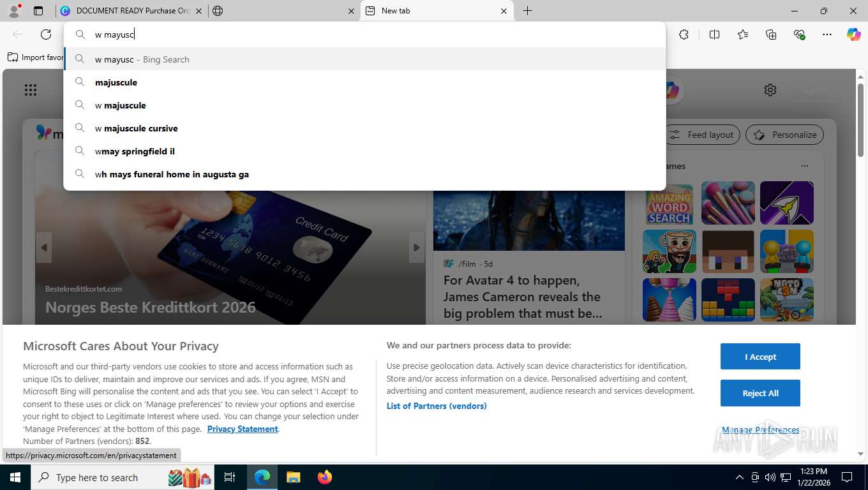Open Windows Start menu
The height and width of the screenshot is (490, 868).
tap(15, 477)
